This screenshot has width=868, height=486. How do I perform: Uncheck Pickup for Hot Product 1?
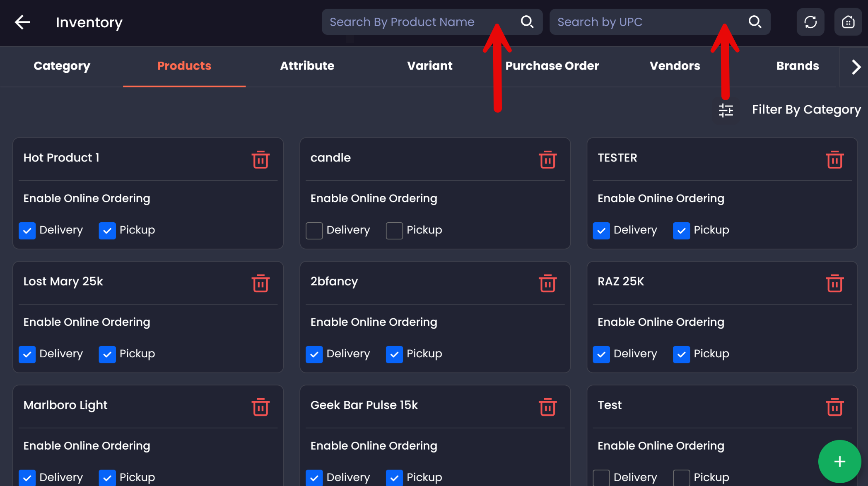[107, 231]
